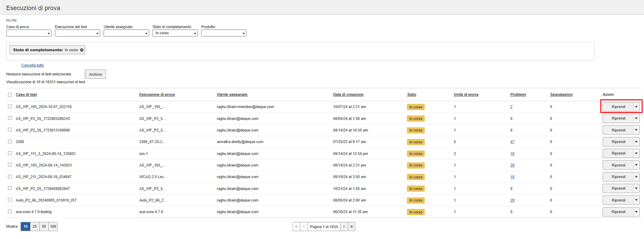
Task: Click the 'Archivio' button
Action: click(x=95, y=74)
